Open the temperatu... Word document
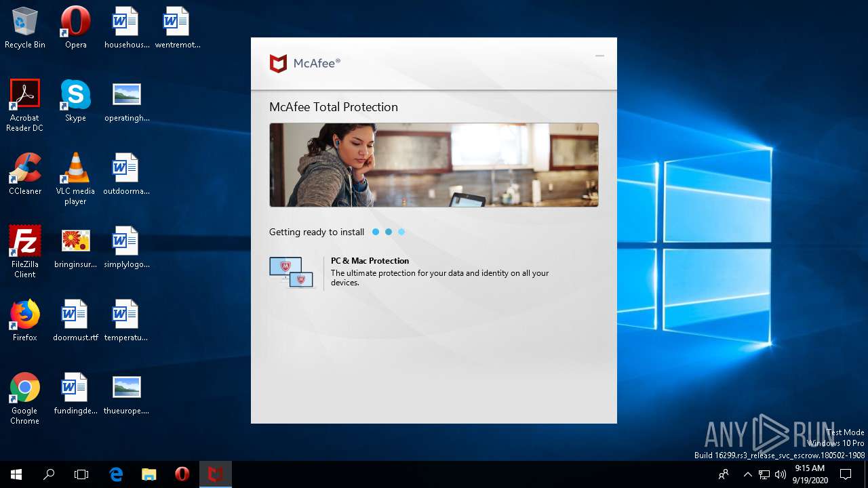868x488 pixels. [126, 321]
